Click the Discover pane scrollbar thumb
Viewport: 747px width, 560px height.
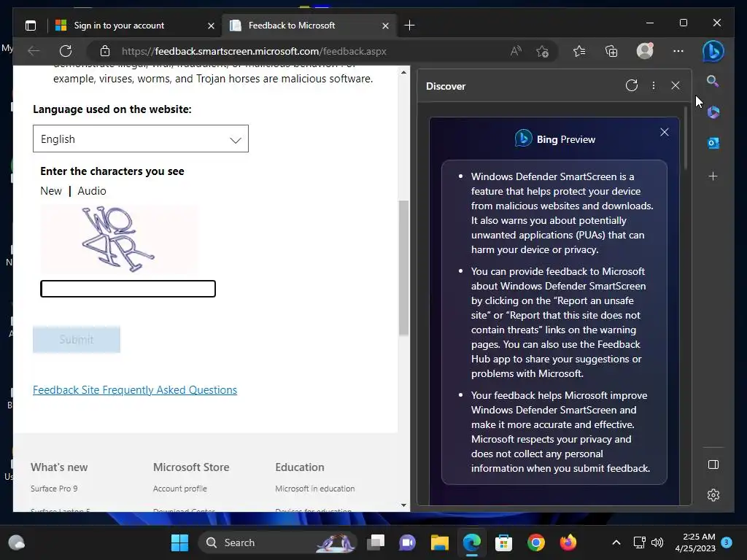(x=686, y=138)
